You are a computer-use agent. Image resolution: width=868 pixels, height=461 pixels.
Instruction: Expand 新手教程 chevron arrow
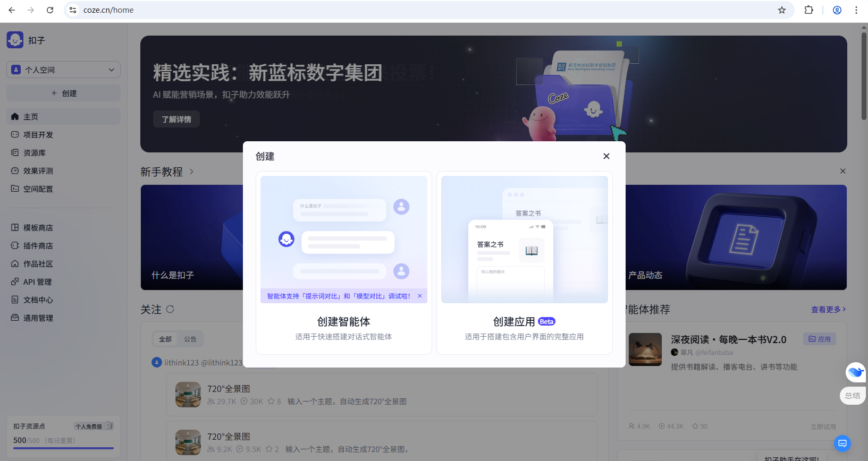[191, 172]
